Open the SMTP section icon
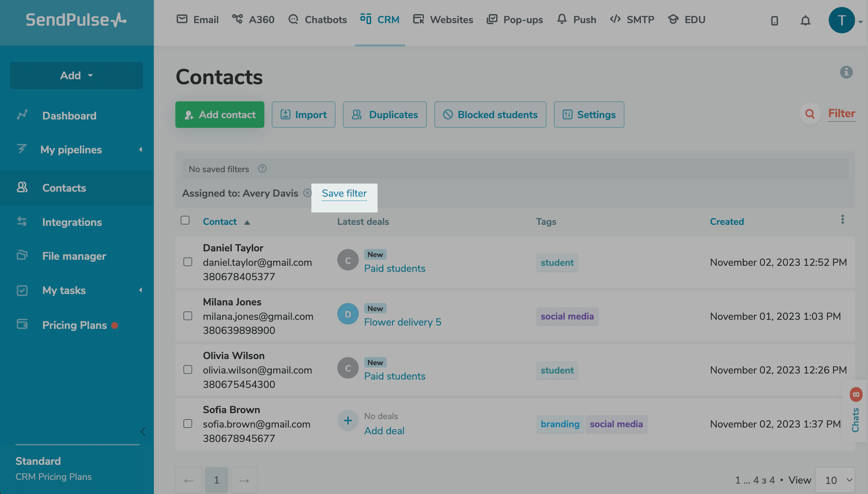868x494 pixels. [x=615, y=19]
